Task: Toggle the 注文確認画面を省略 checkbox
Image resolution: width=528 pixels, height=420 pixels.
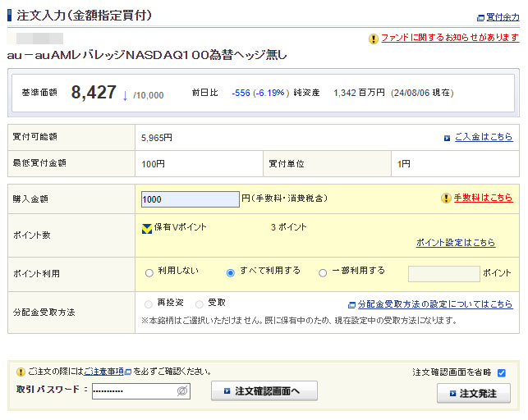Action: click(x=502, y=373)
